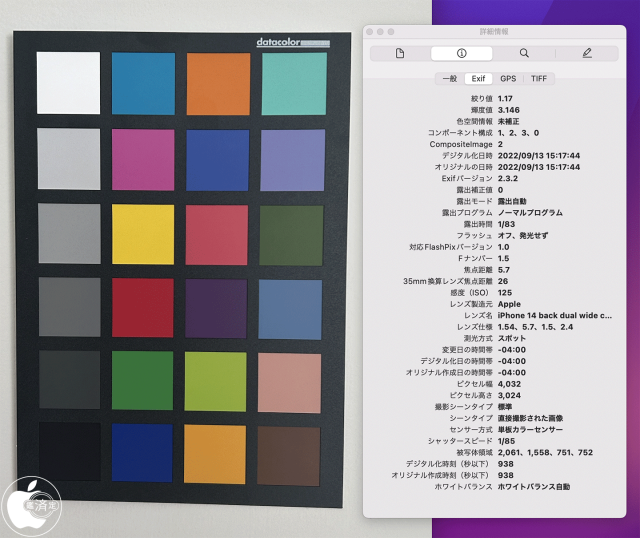Click the teal patch in top row
The width and height of the screenshot is (640, 538).
point(293,83)
